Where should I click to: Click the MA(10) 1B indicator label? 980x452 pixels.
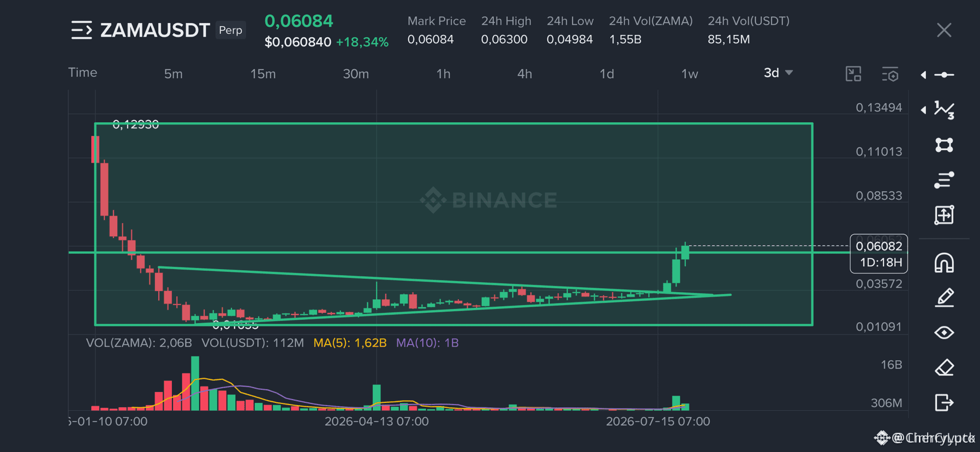point(427,343)
